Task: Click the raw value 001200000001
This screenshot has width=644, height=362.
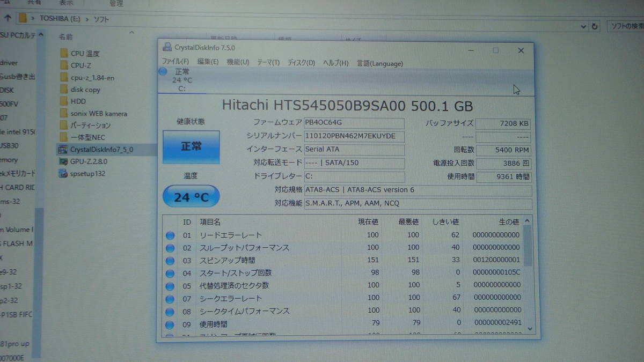Action: click(x=496, y=260)
